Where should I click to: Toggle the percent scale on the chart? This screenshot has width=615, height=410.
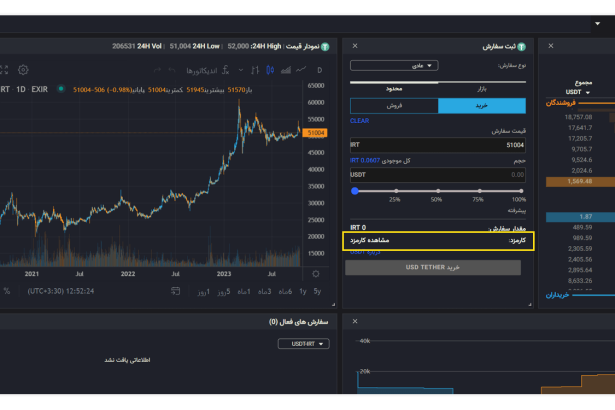pos(6,291)
